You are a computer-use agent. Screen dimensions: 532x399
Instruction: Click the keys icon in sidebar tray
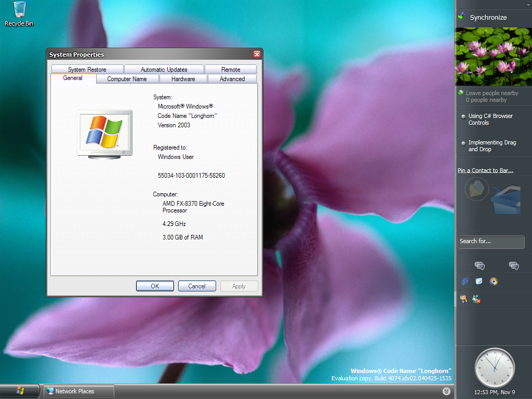(x=463, y=299)
